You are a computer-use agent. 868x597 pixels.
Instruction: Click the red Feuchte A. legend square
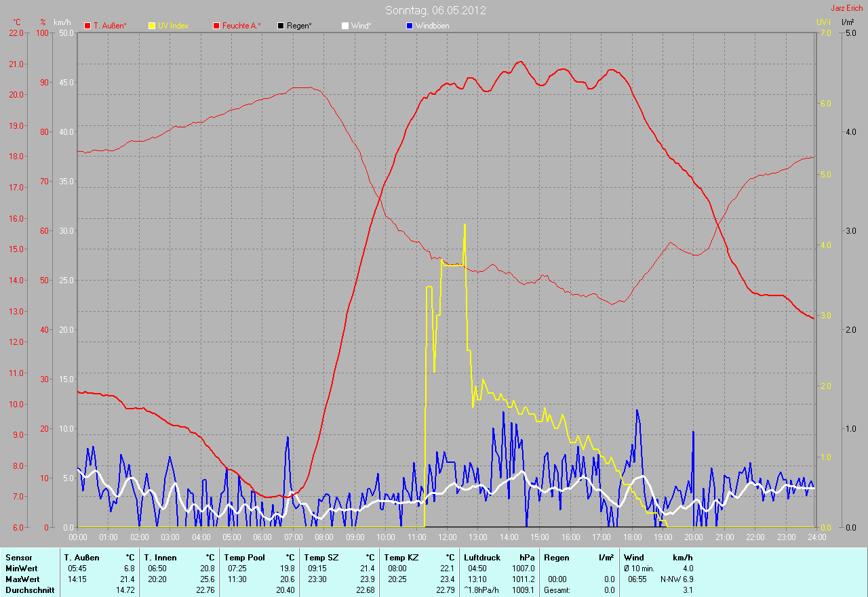(x=216, y=26)
